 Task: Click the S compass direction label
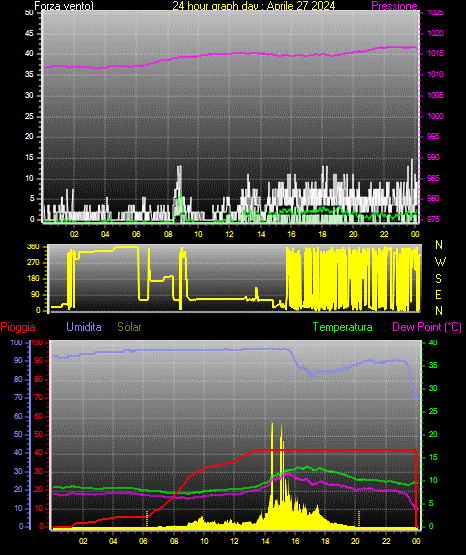coord(438,279)
